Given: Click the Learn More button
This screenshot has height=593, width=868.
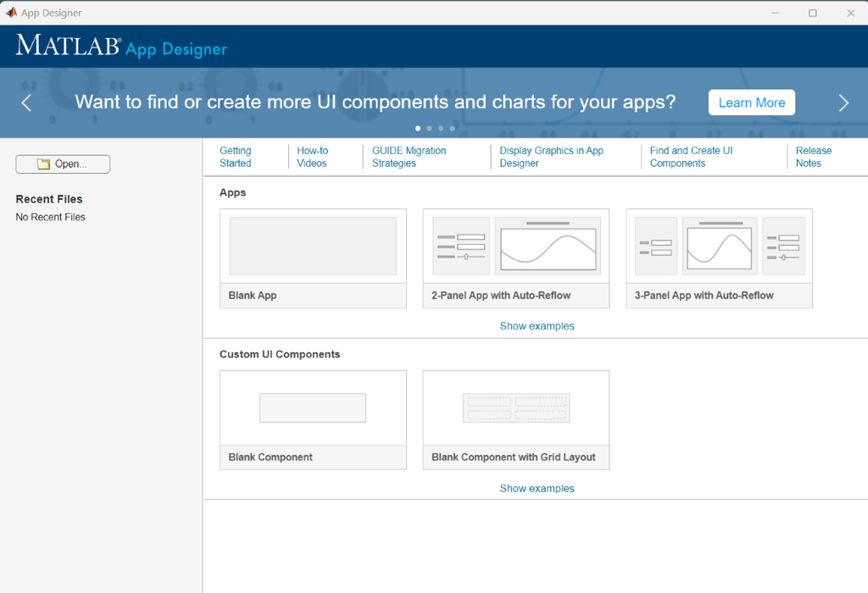Looking at the screenshot, I should click(x=751, y=103).
